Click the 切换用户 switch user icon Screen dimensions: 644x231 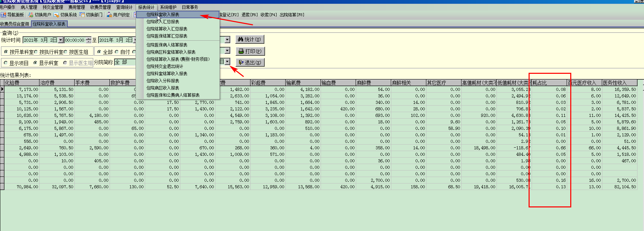31,15
